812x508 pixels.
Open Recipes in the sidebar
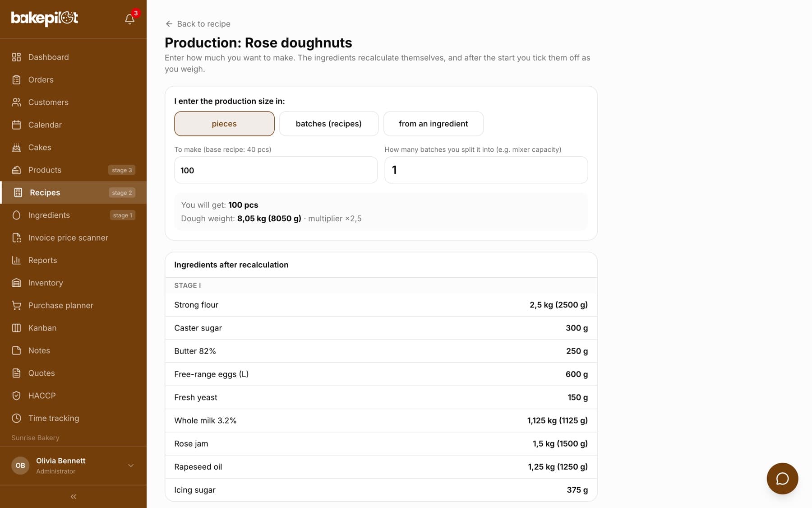pyautogui.click(x=73, y=192)
